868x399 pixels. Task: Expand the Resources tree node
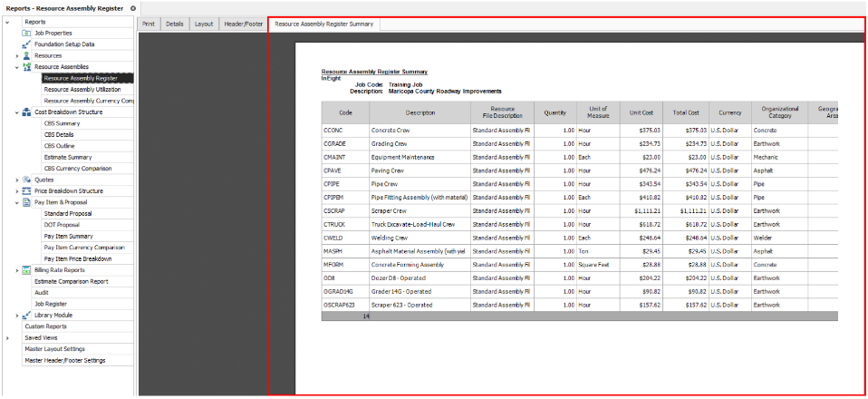(x=16, y=56)
